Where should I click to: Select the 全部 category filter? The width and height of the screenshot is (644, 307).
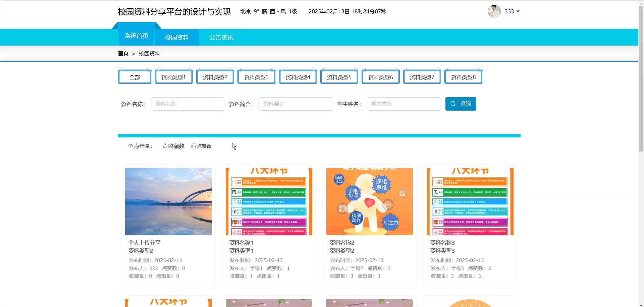coord(135,77)
